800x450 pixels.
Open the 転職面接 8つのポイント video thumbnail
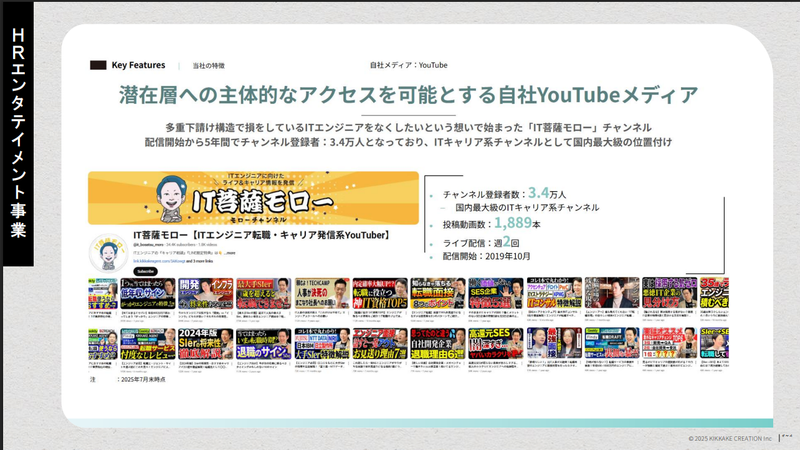click(x=438, y=293)
